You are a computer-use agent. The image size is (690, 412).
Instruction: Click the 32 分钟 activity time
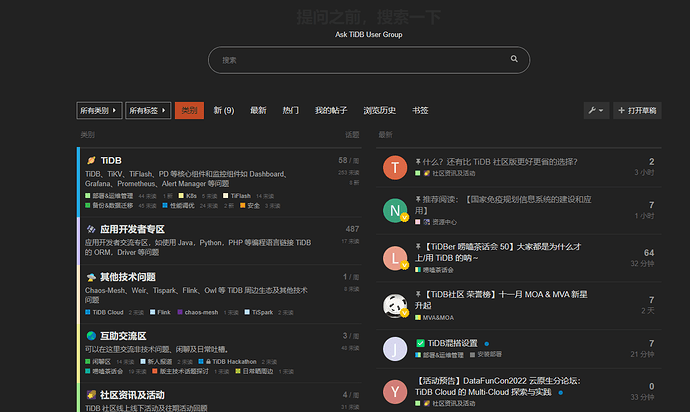642,264
